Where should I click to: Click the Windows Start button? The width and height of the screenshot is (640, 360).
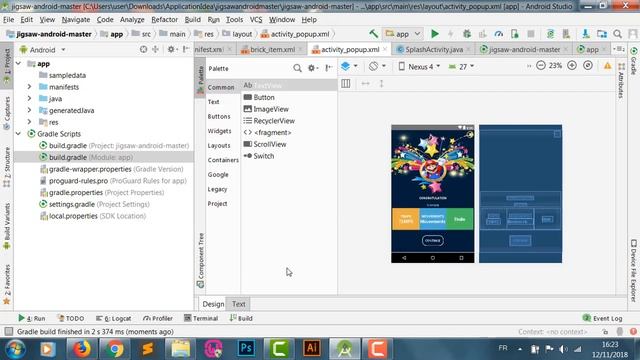point(15,349)
